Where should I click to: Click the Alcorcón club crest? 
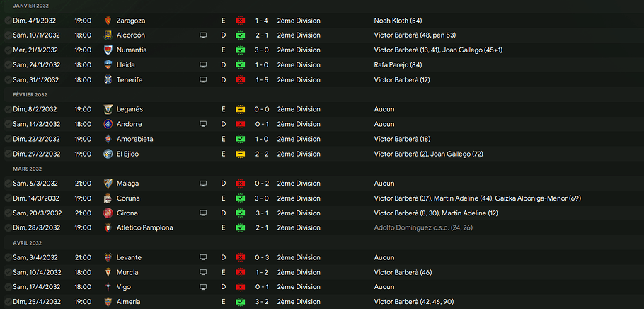coord(108,35)
